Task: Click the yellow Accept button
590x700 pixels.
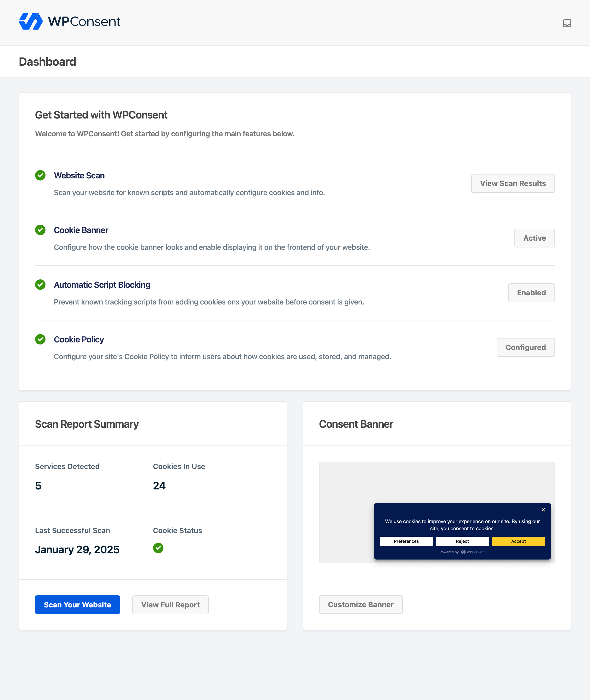Action: coord(518,541)
